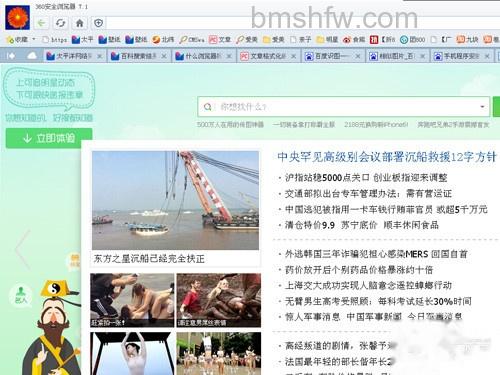Open the thumbnail captioned 赶紧拍一张
The width and height of the screenshot is (500, 375).
pos(132,300)
